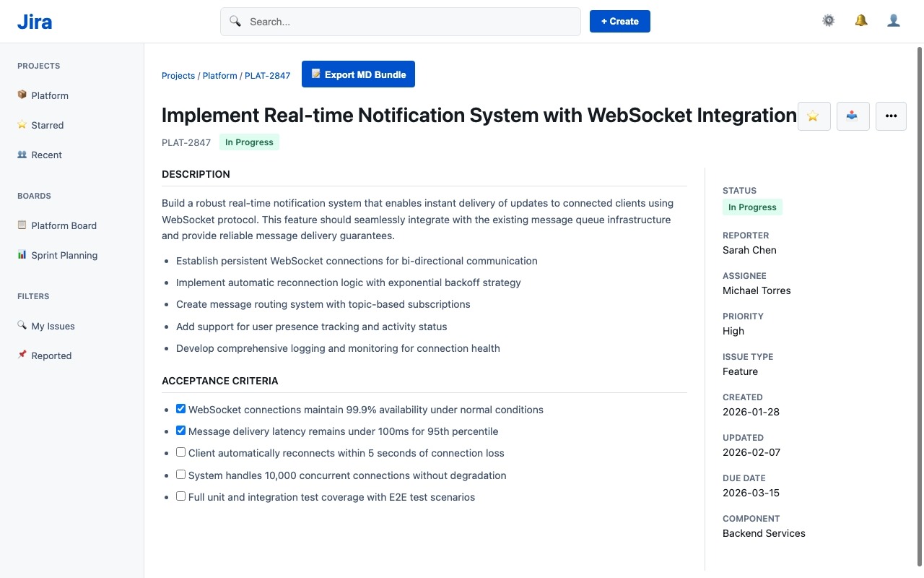Viewport: 924px width, 578px height.
Task: Check the 10,000 concurrent connections criterion
Action: pyautogui.click(x=180, y=475)
